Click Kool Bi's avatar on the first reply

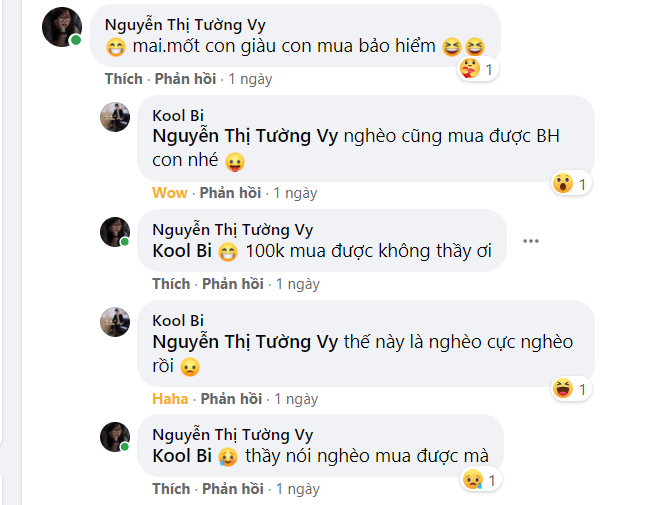click(x=115, y=117)
